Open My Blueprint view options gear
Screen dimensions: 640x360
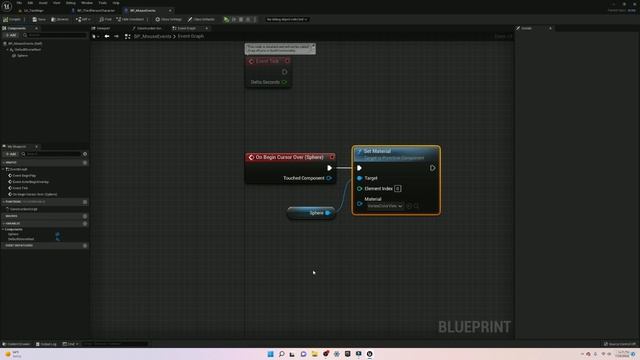[85, 154]
